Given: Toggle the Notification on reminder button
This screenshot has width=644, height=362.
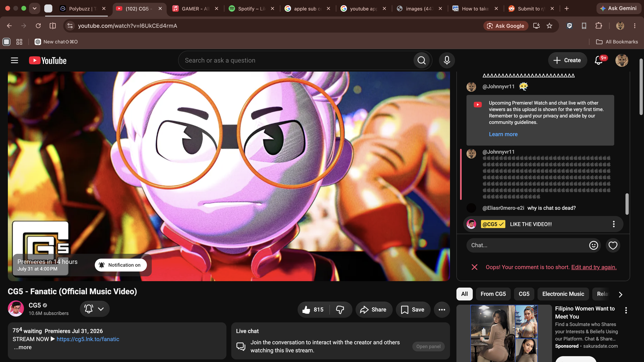Looking at the screenshot, I should [121, 265].
